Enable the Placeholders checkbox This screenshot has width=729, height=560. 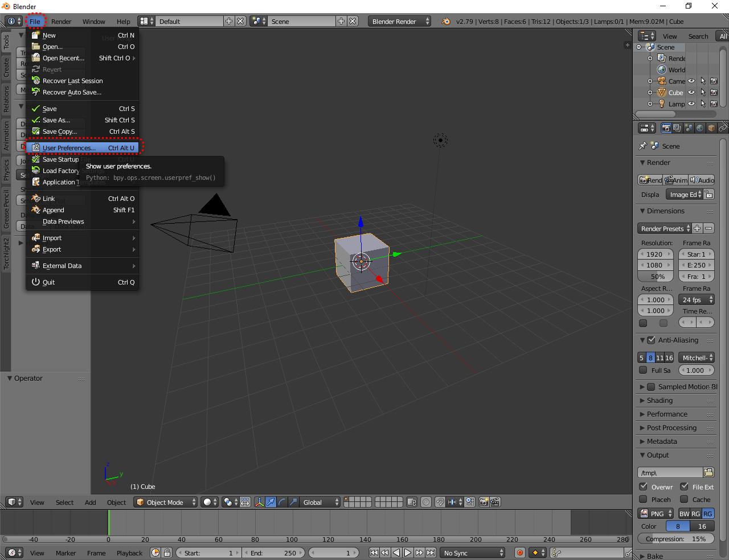click(643, 499)
